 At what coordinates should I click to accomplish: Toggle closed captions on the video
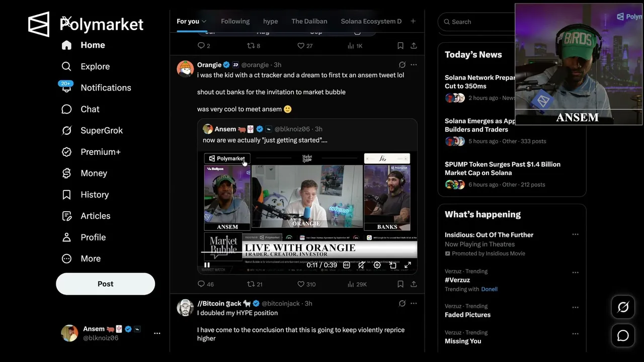(x=346, y=265)
